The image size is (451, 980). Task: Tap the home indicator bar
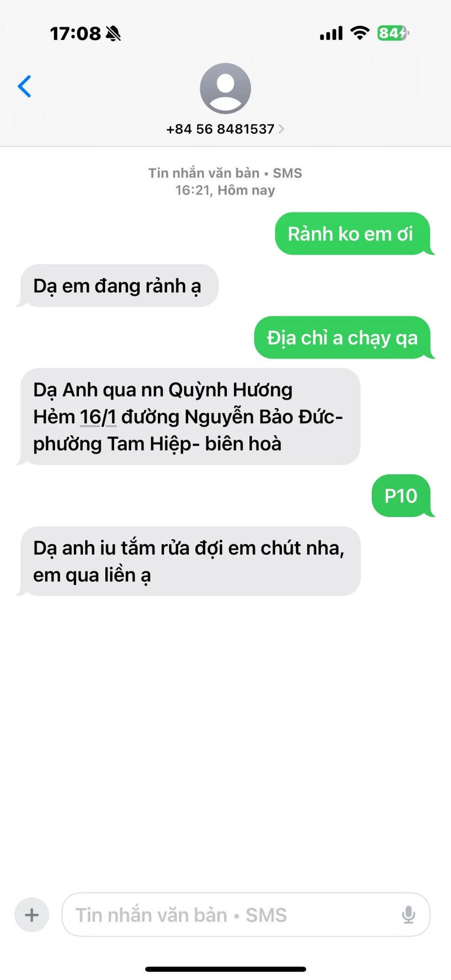(x=225, y=969)
